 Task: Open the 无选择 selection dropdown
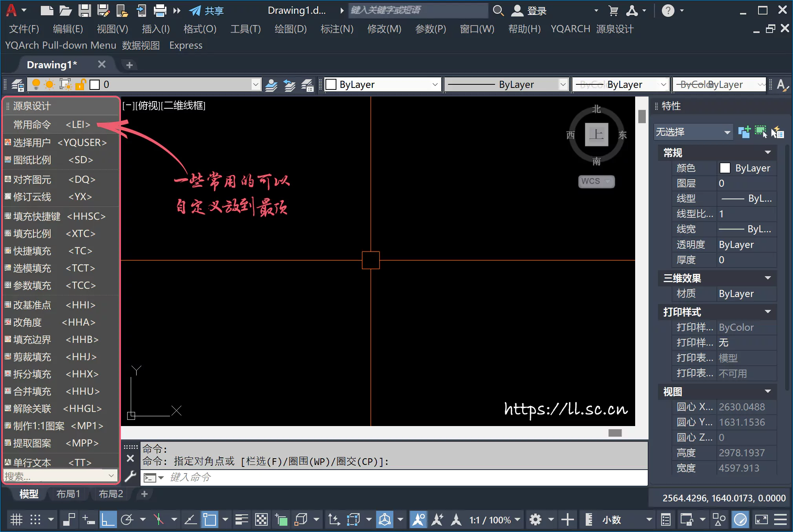(x=694, y=132)
